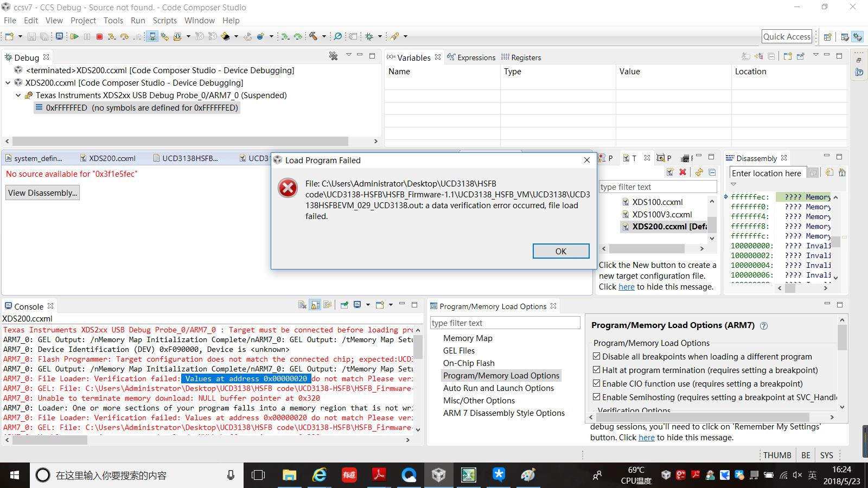This screenshot has height=488, width=868.
Task: Open Variables view menu triangle
Action: tap(815, 55)
